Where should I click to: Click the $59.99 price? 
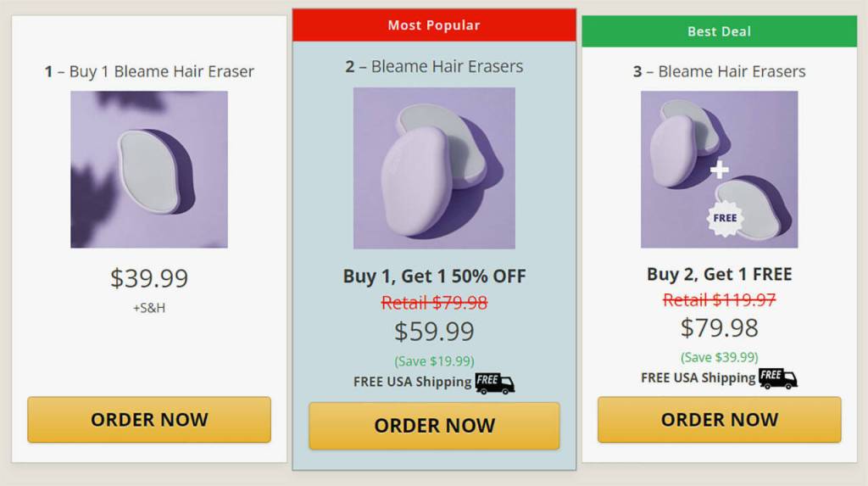[434, 331]
